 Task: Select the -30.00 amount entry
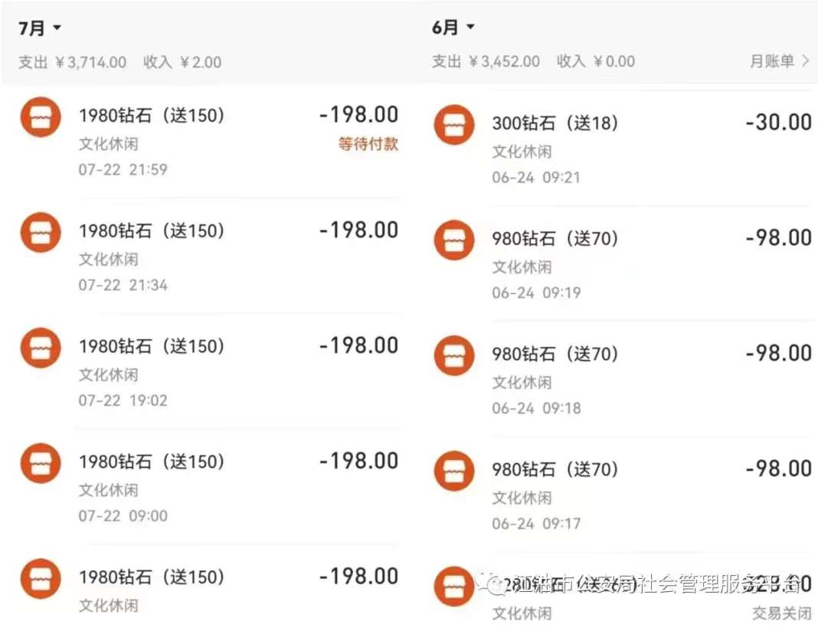click(x=778, y=123)
